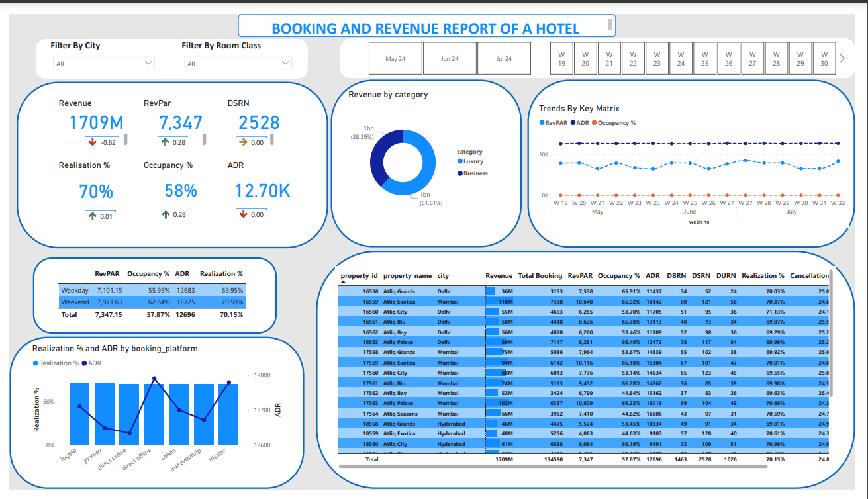Click the red down arrow under ADR
Screen dimensions: 868x499
coord(243,214)
